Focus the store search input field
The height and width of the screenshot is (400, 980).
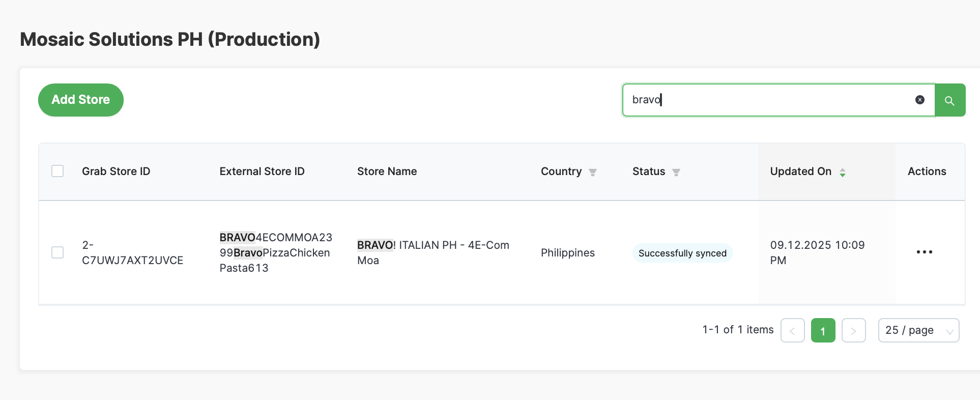[768, 100]
